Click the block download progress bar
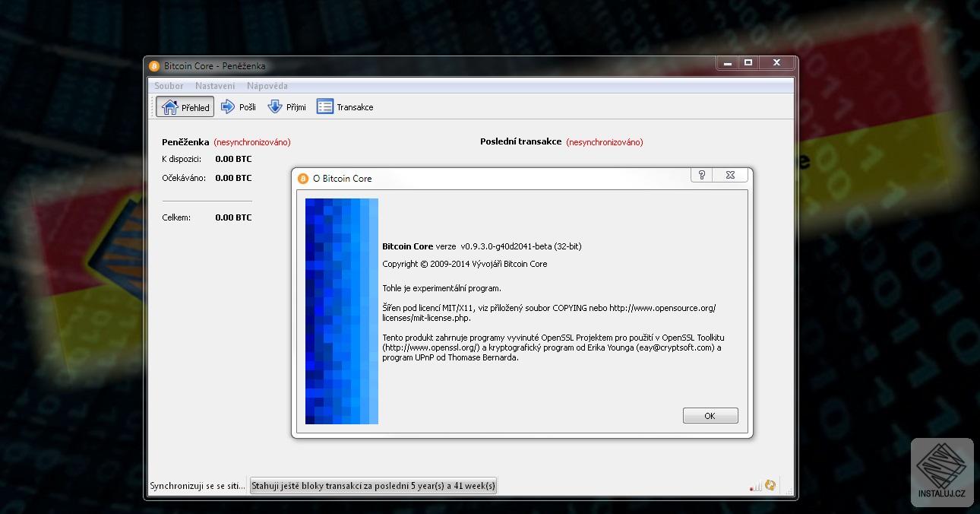The image size is (980, 514). click(x=373, y=486)
